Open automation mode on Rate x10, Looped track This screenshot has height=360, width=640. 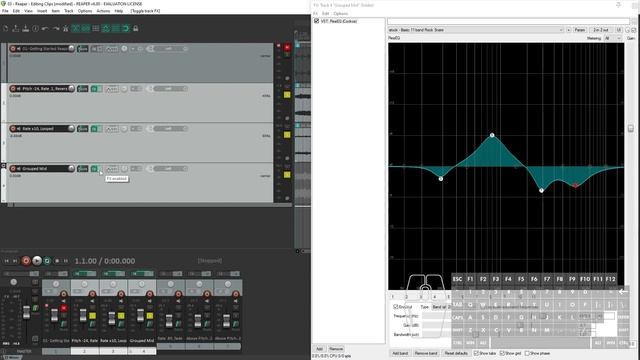click(112, 129)
